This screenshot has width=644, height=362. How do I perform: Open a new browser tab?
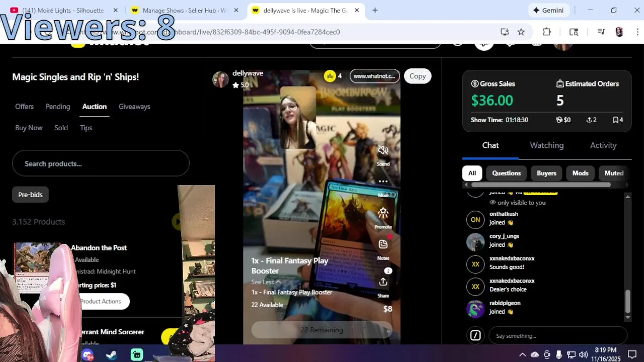point(375,10)
